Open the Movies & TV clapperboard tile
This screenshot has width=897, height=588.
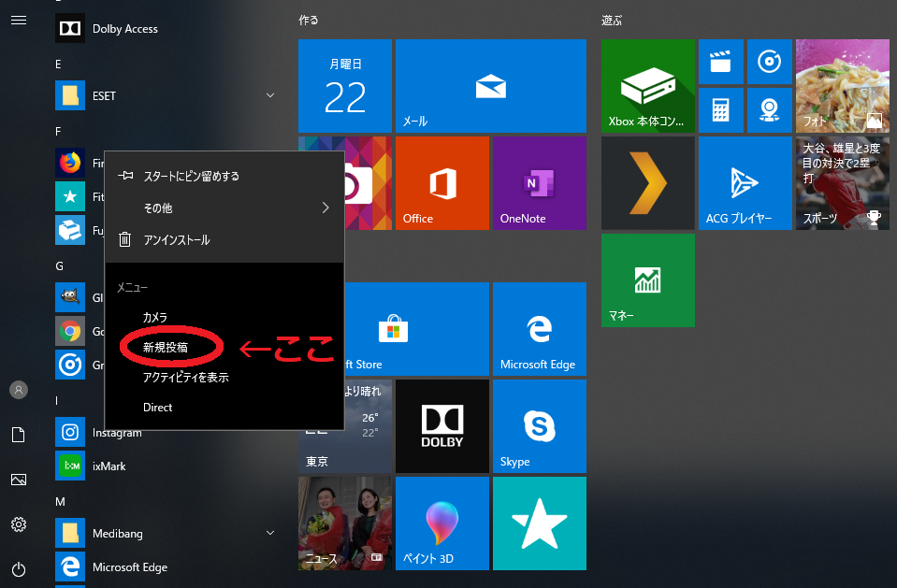pos(721,62)
